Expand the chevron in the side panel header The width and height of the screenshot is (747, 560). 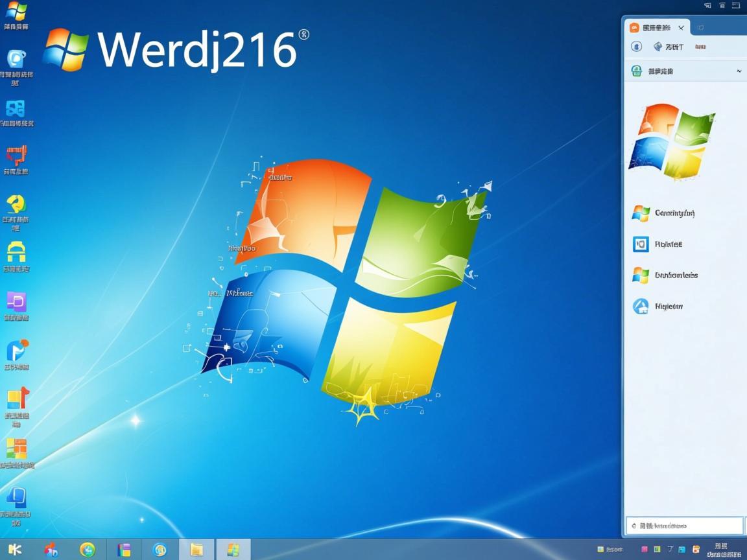(739, 71)
